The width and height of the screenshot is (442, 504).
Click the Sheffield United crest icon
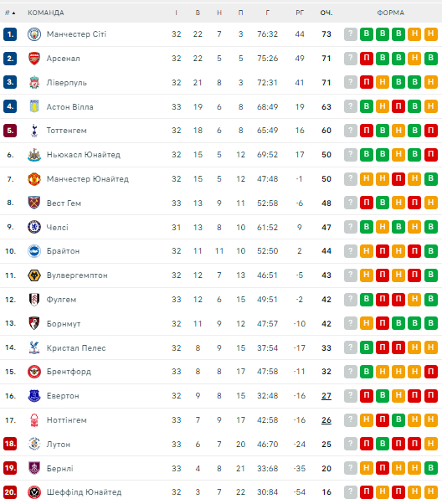point(34,492)
